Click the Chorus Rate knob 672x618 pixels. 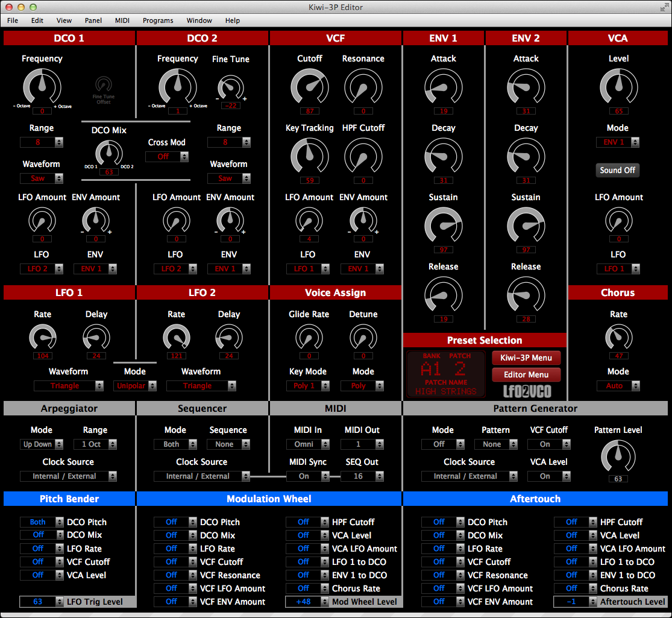coord(618,336)
